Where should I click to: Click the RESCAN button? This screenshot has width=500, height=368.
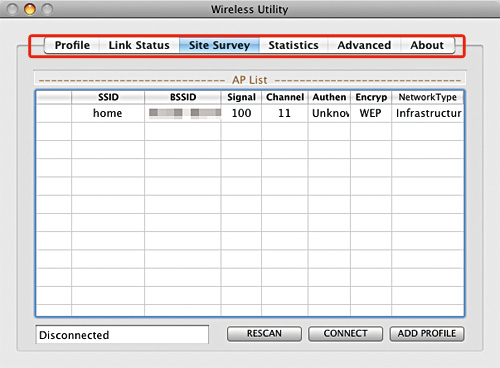[x=264, y=334]
